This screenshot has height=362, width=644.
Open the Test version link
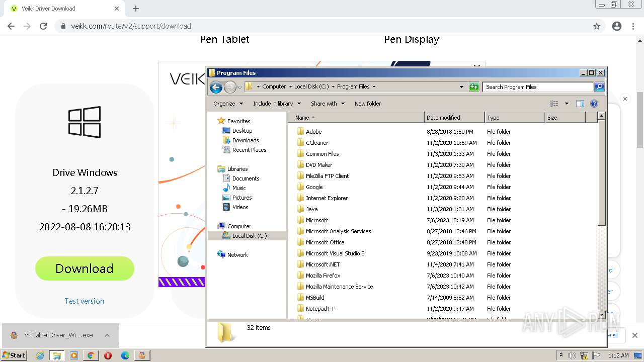point(84,301)
